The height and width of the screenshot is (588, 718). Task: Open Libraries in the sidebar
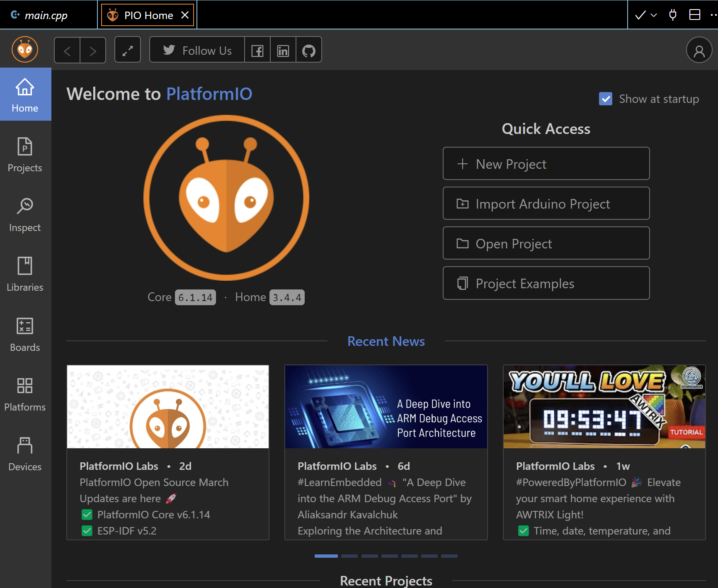(x=25, y=274)
